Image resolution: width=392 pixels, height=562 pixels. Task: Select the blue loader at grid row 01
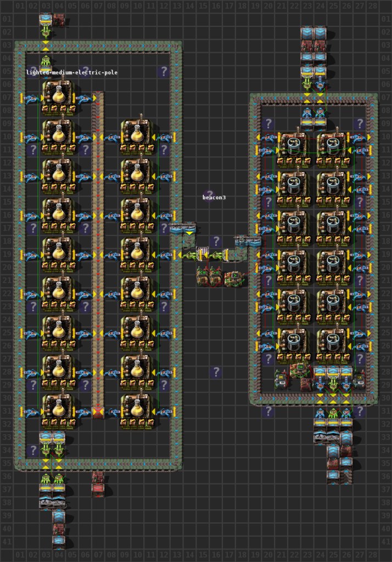click(x=46, y=19)
